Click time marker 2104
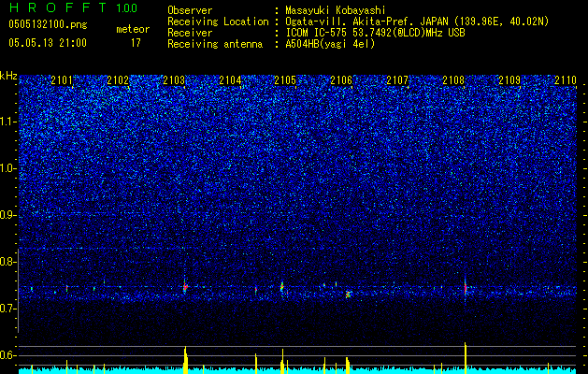The image size is (588, 374). click(230, 80)
